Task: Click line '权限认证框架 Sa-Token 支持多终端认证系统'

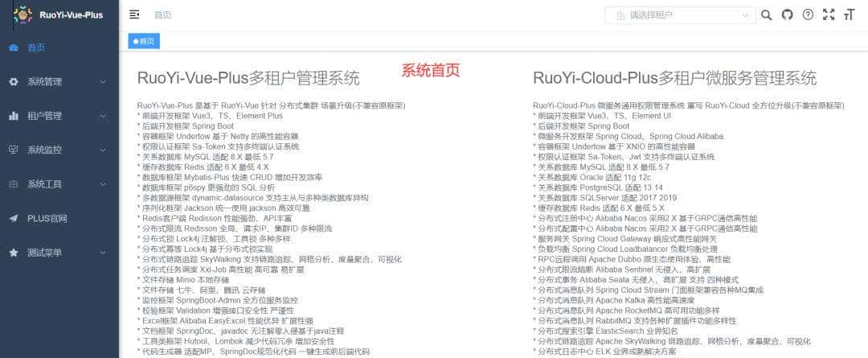Action: [x=218, y=147]
